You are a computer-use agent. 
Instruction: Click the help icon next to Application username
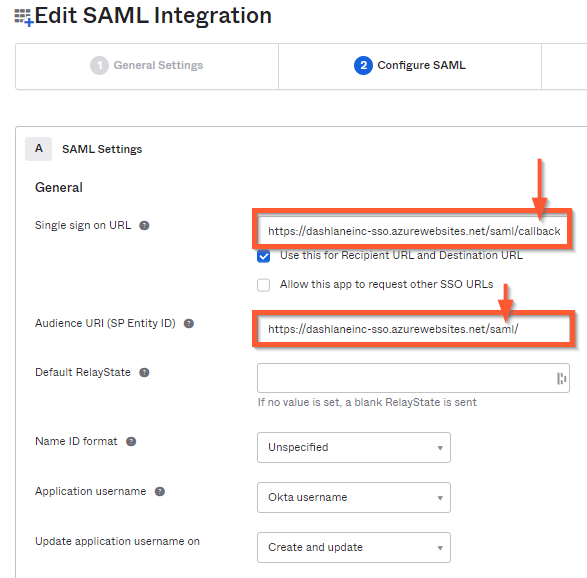(x=160, y=492)
